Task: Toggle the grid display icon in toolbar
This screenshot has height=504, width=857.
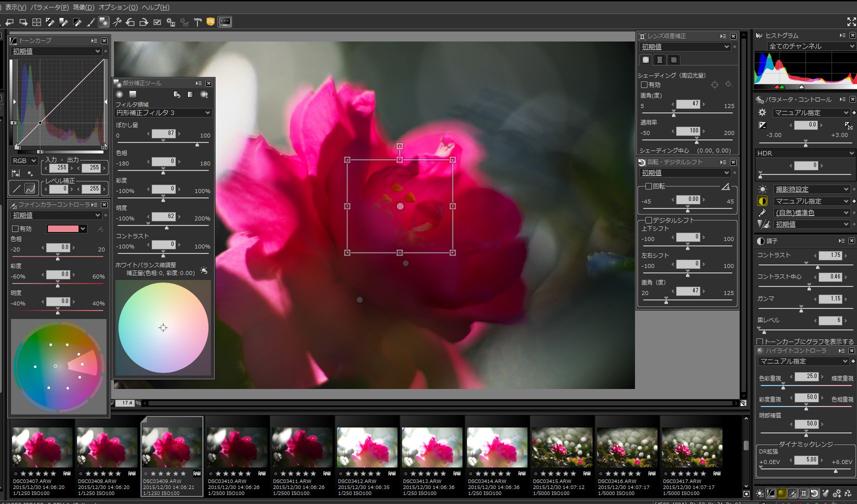Action: click(36, 22)
